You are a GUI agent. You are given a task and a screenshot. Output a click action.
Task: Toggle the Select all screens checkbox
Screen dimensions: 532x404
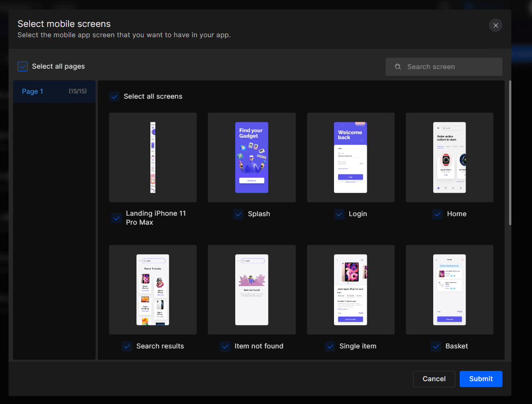click(x=114, y=96)
